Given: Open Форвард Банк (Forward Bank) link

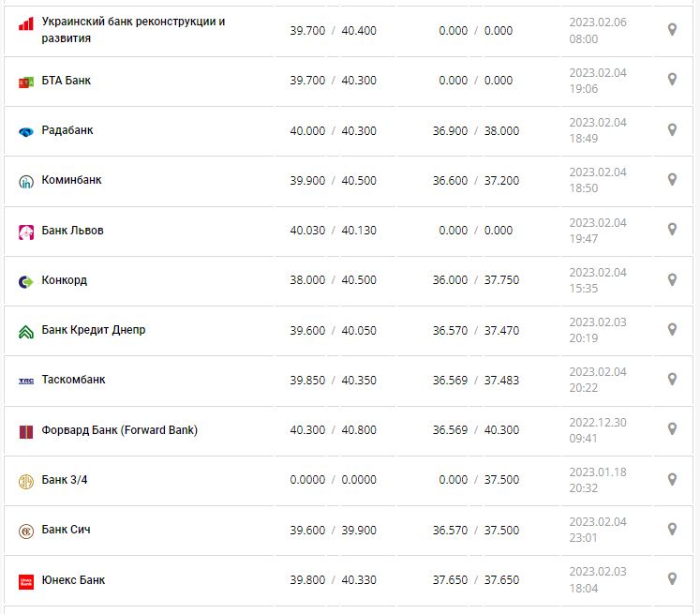Looking at the screenshot, I should (x=120, y=430).
